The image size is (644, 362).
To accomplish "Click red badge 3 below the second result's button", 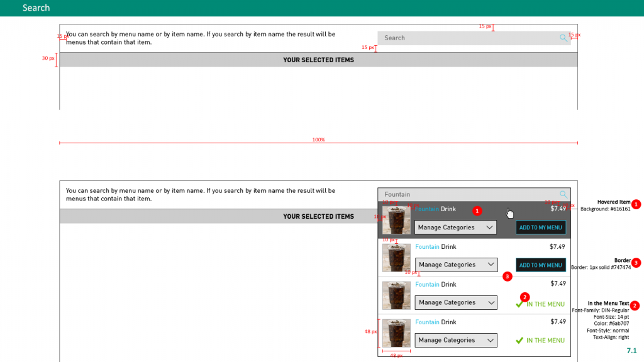I will (508, 276).
